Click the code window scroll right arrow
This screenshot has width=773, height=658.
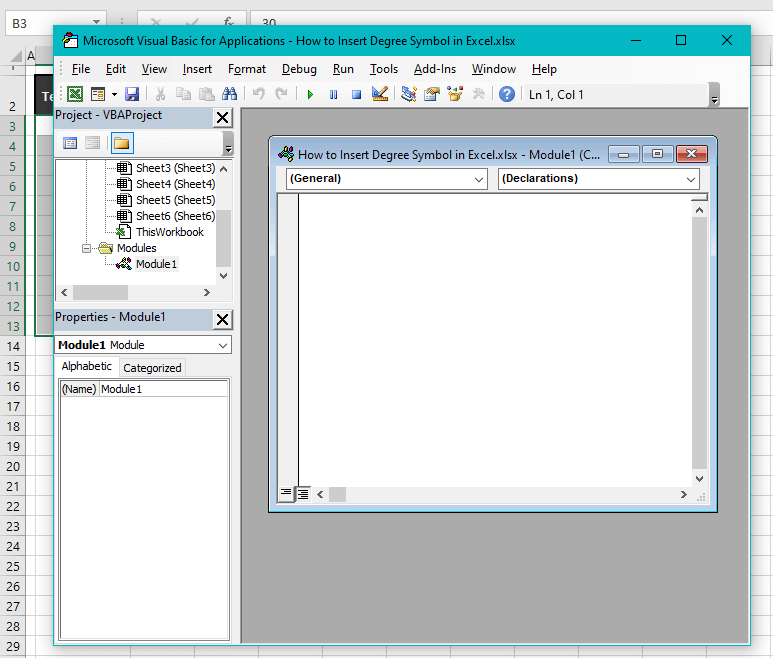(x=683, y=494)
